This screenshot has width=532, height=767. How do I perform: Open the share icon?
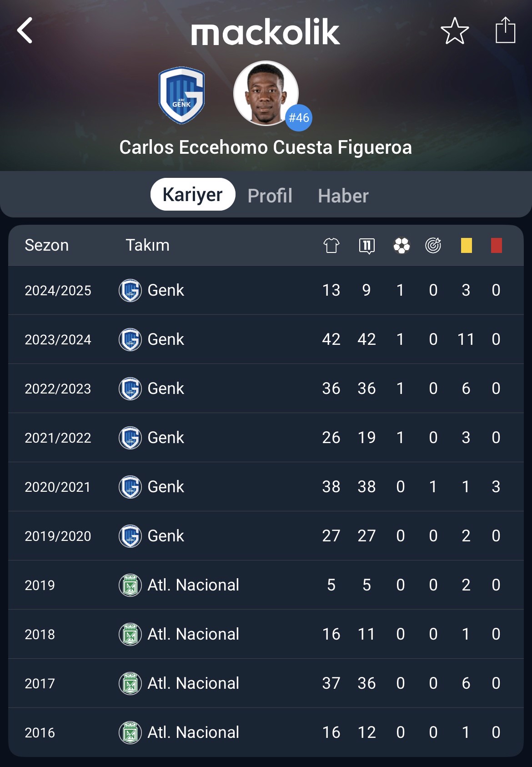pos(505,30)
